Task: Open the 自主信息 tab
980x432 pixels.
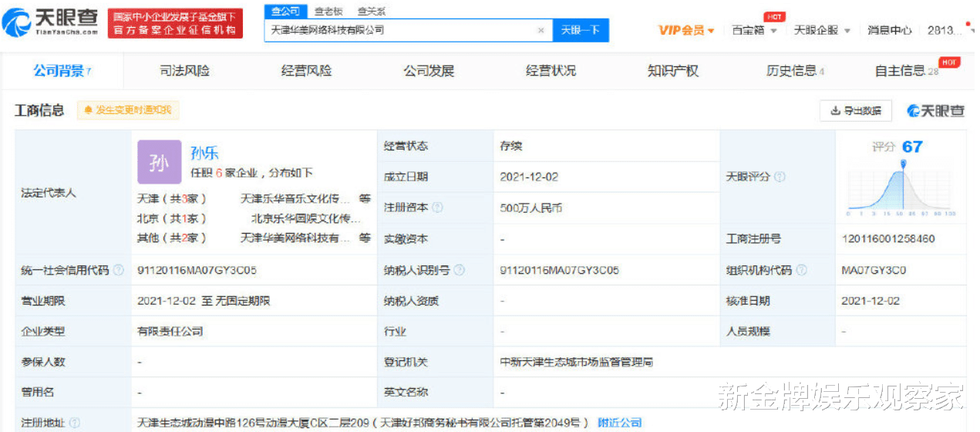Action: [x=906, y=71]
